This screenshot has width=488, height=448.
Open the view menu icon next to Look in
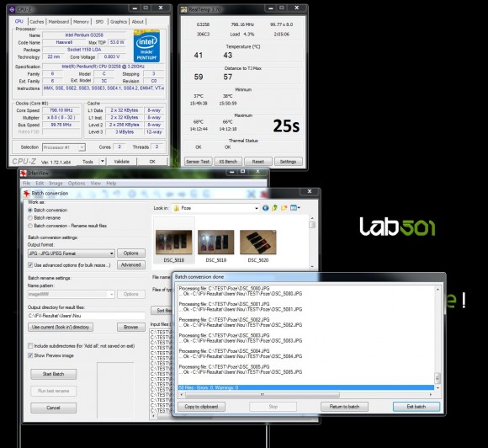[294, 208]
